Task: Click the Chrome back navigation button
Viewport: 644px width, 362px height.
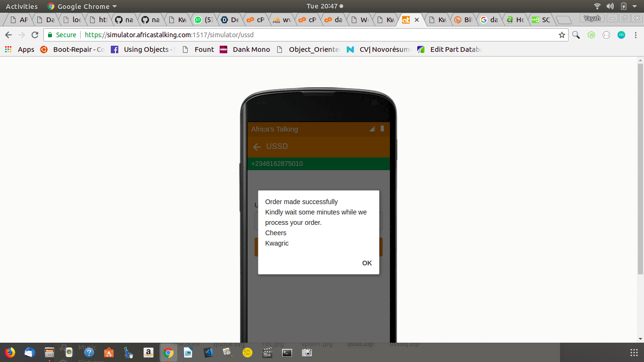Action: coord(8,35)
